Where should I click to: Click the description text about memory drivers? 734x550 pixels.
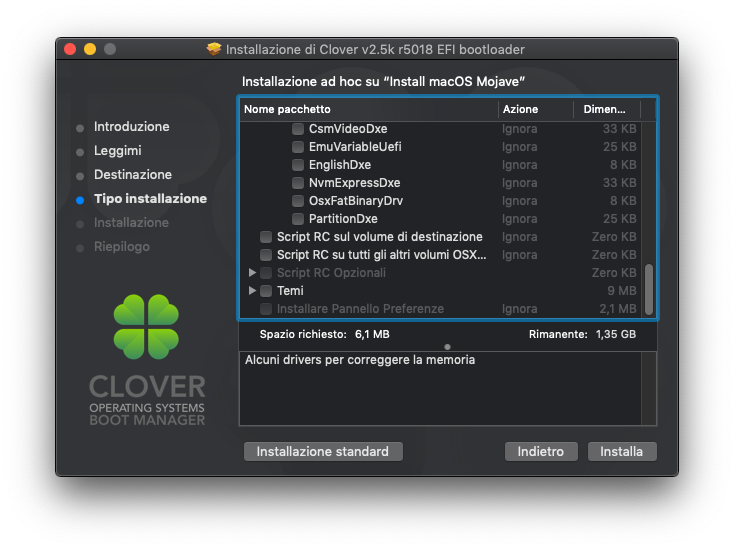360,359
